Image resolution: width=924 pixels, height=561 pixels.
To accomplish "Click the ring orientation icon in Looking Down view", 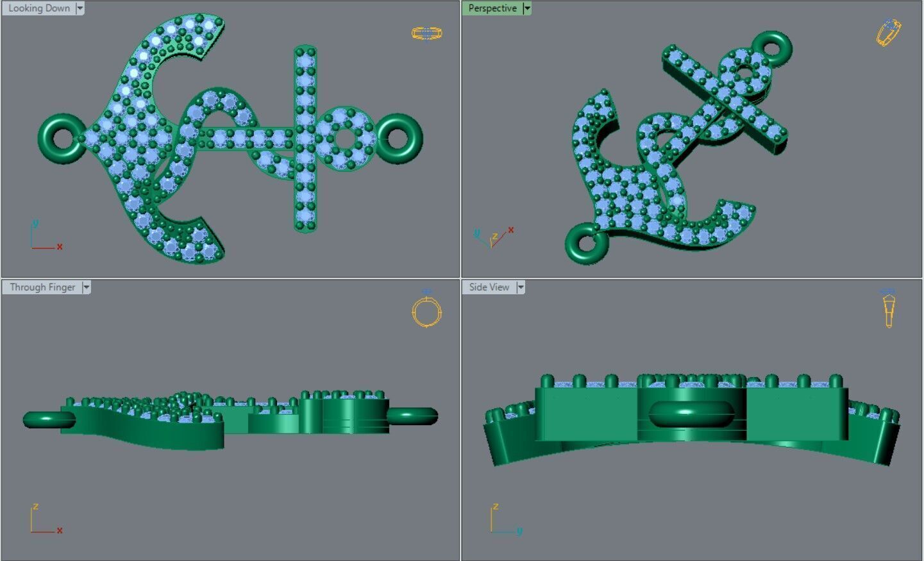I will click(x=427, y=33).
